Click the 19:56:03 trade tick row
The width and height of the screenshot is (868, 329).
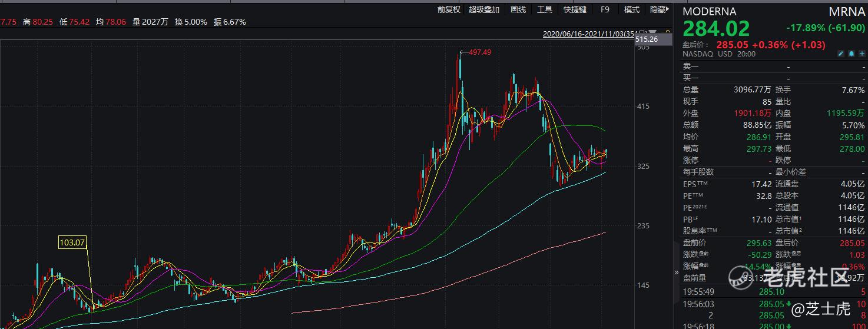point(774,304)
